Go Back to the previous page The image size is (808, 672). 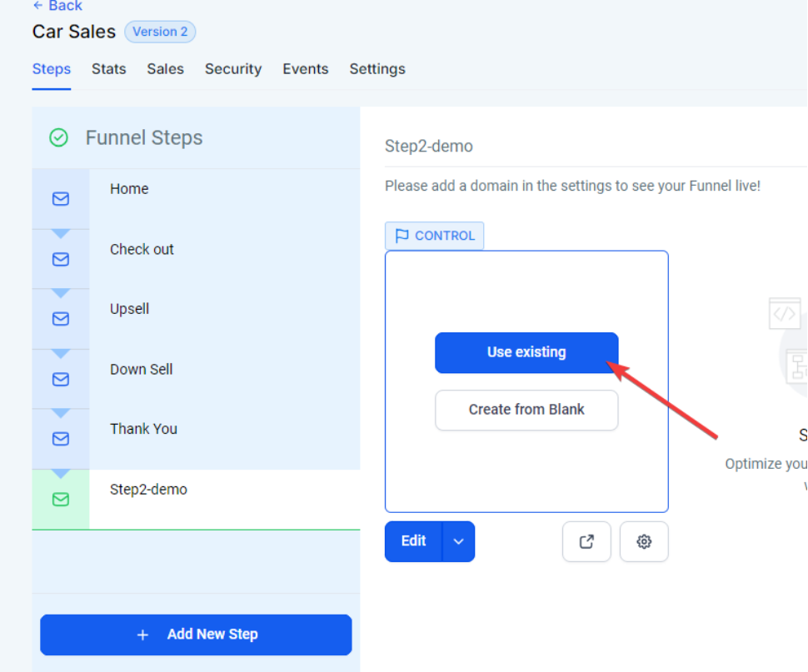coord(57,7)
